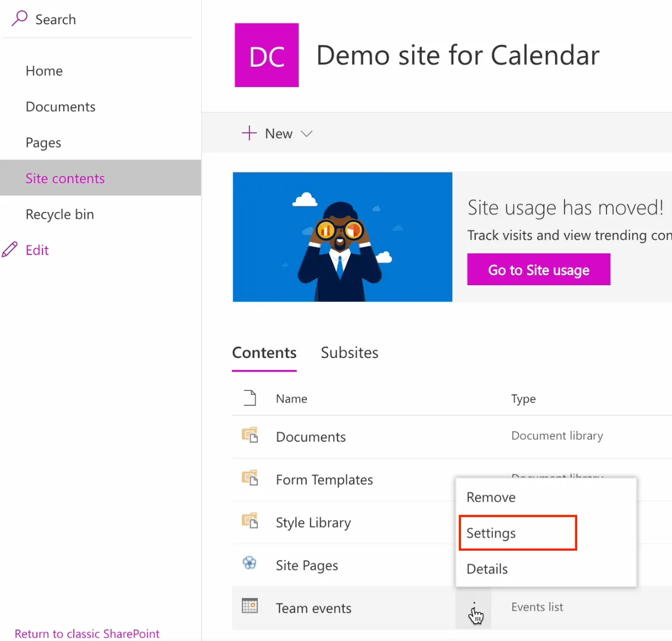Sort by the Name column header

[x=291, y=399]
